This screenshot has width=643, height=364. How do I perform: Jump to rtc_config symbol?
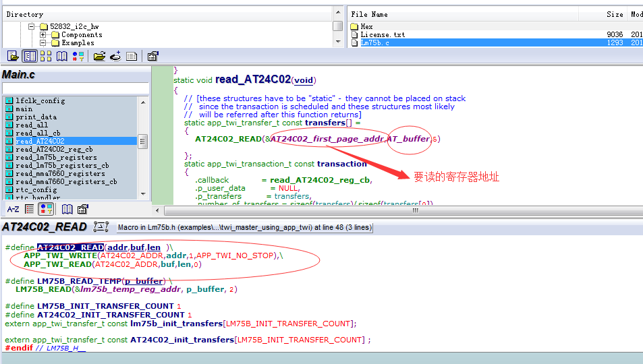tap(36, 190)
